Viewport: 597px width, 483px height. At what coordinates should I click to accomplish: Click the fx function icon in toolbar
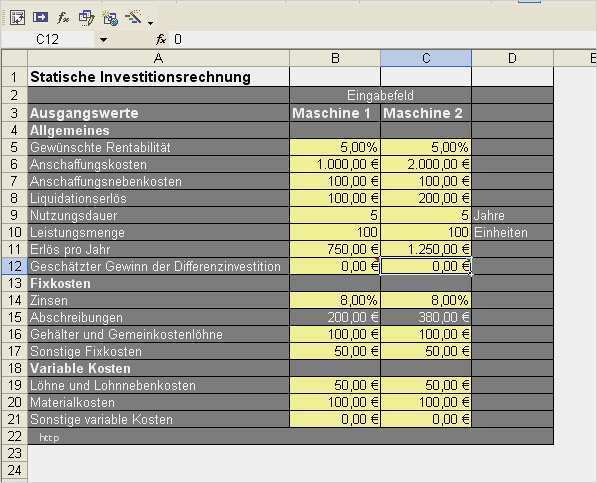tap(63, 18)
